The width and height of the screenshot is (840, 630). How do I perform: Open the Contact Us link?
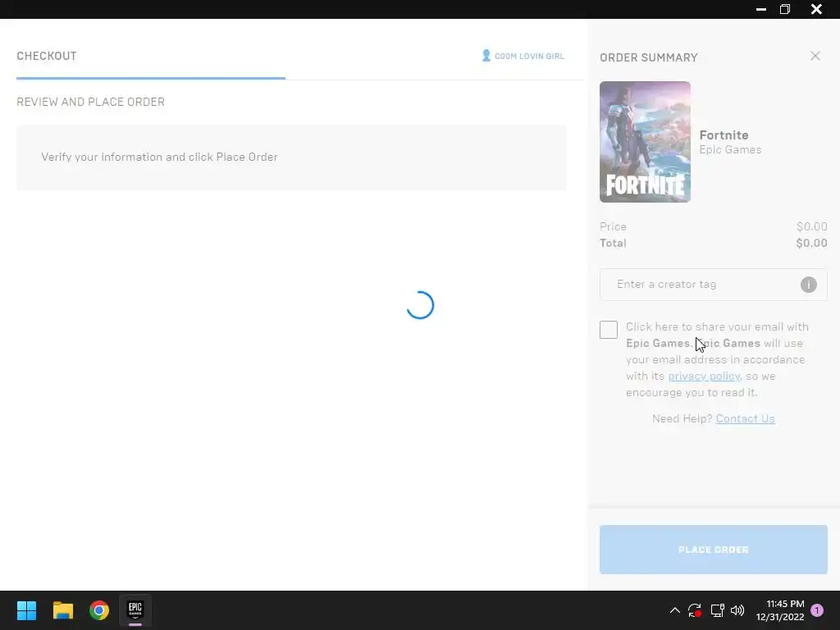[745, 418]
